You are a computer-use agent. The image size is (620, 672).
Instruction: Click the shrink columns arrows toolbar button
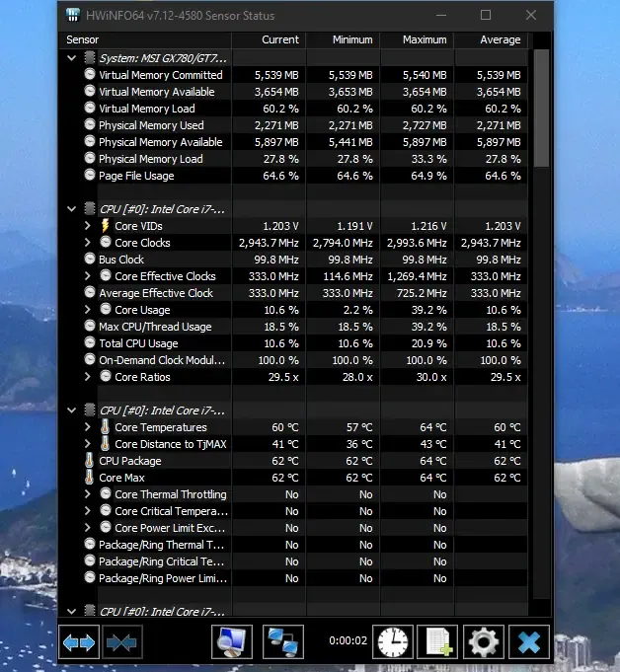pyautogui.click(x=121, y=641)
